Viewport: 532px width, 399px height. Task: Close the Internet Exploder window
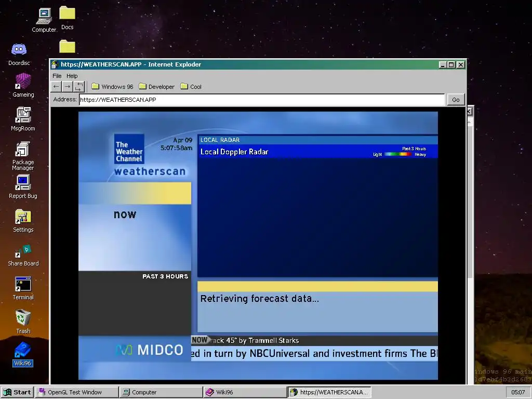(x=460, y=64)
